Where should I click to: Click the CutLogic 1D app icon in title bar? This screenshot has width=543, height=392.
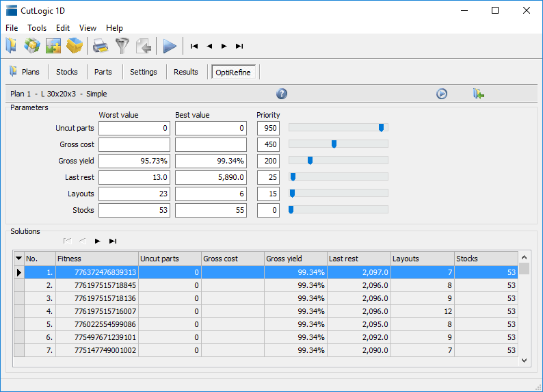pyautogui.click(x=12, y=10)
